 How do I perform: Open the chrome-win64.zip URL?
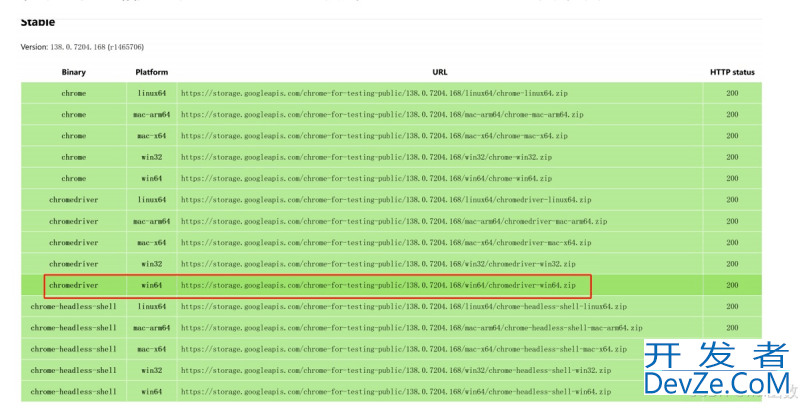tap(366, 179)
